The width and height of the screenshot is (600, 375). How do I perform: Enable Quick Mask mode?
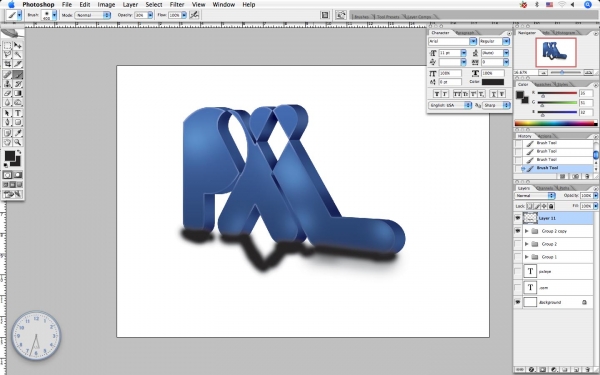(18, 175)
